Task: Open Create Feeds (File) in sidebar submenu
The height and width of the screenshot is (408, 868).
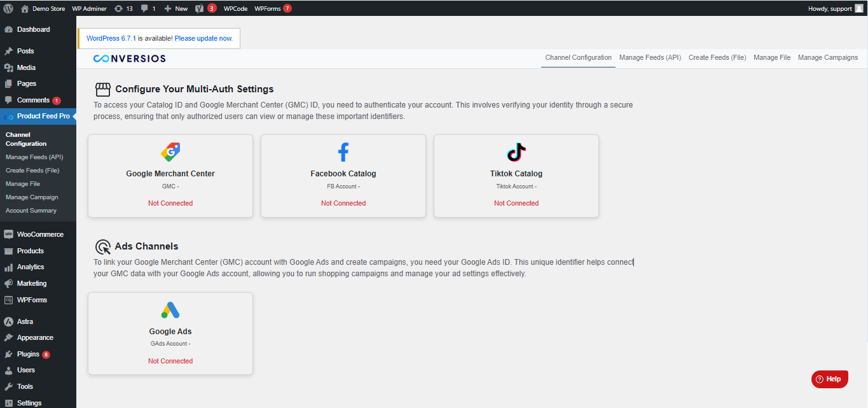Action: pyautogui.click(x=32, y=170)
